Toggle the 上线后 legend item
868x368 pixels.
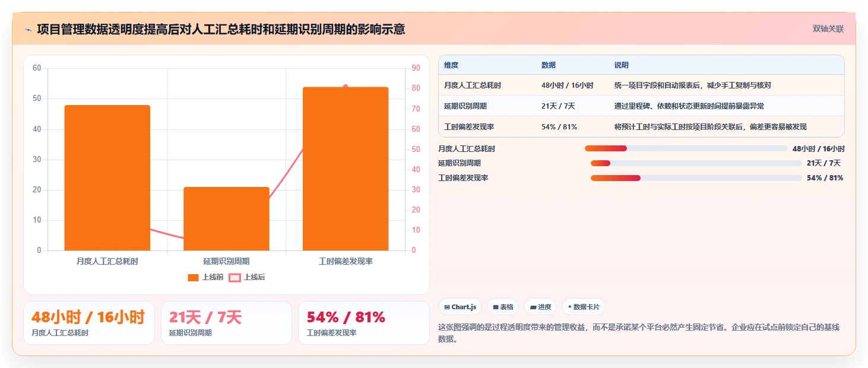point(247,277)
